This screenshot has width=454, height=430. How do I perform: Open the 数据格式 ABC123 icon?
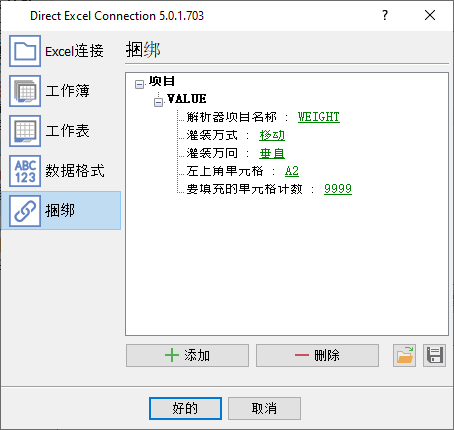25,171
